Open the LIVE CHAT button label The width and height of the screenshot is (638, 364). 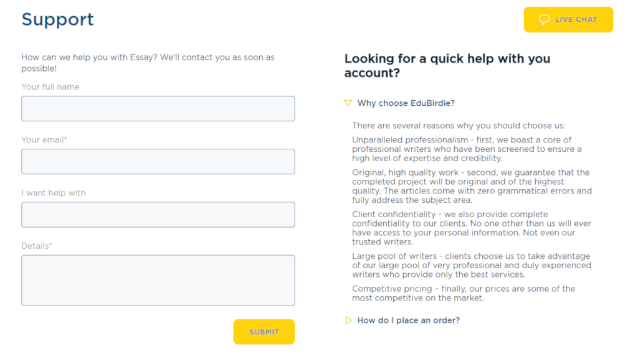coord(576,19)
